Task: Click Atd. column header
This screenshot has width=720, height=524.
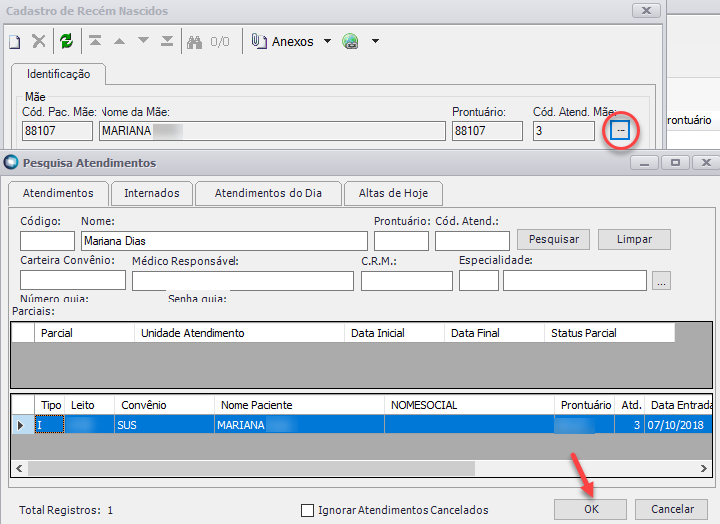Action: (630, 405)
